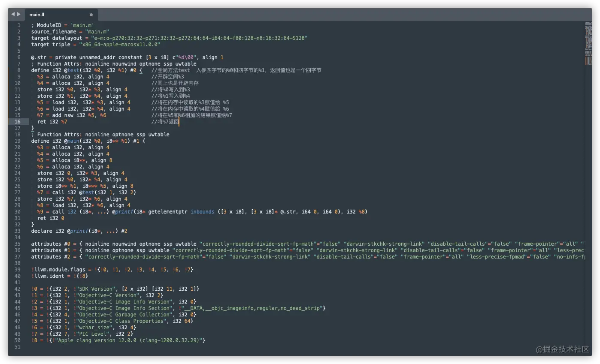Click line number 8 beside the test definition

point(18,70)
